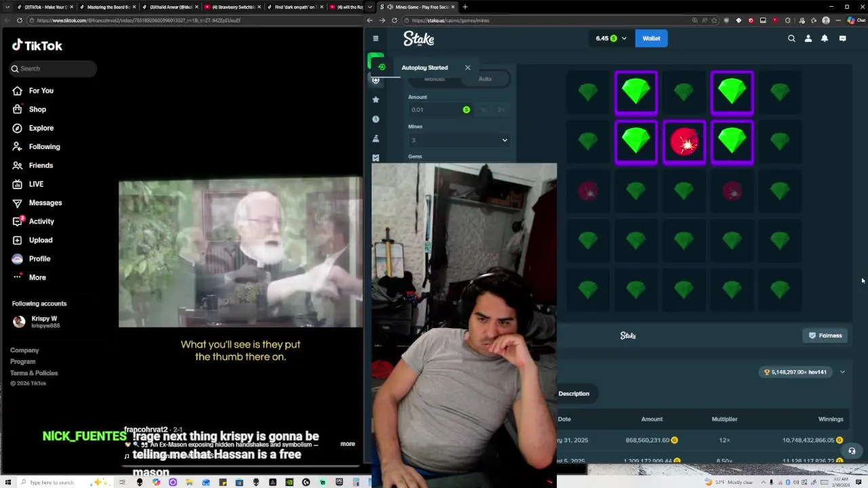868x488 pixels.
Task: Open Stake notifications bell
Action: click(x=825, y=39)
